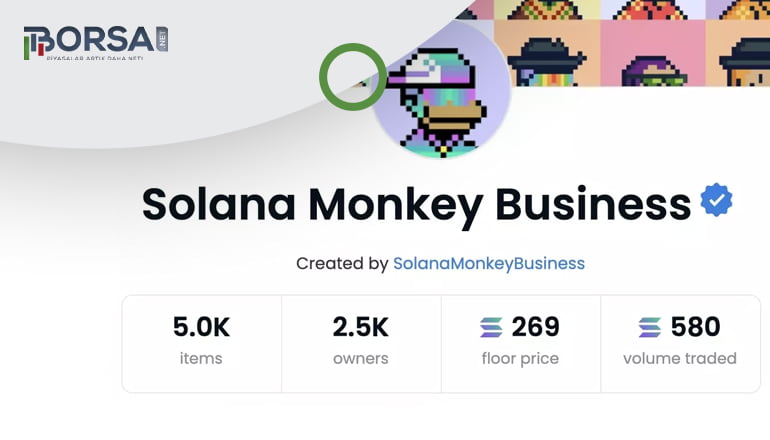Click the 'Created by' label text
The image size is (770, 440).
[342, 264]
